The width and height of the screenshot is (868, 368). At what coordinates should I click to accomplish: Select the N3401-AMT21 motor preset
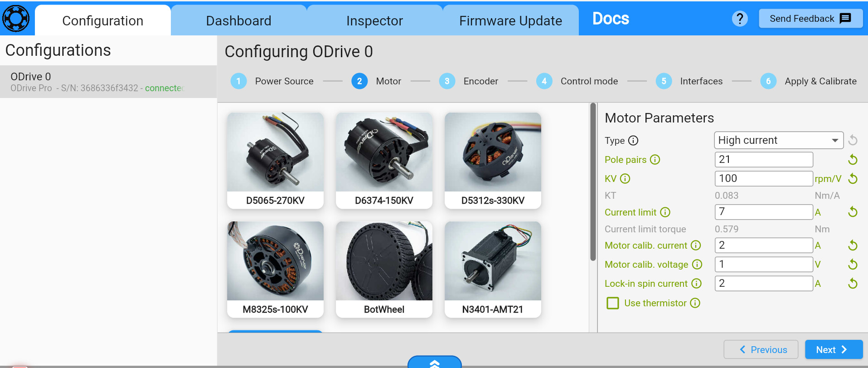pos(493,270)
